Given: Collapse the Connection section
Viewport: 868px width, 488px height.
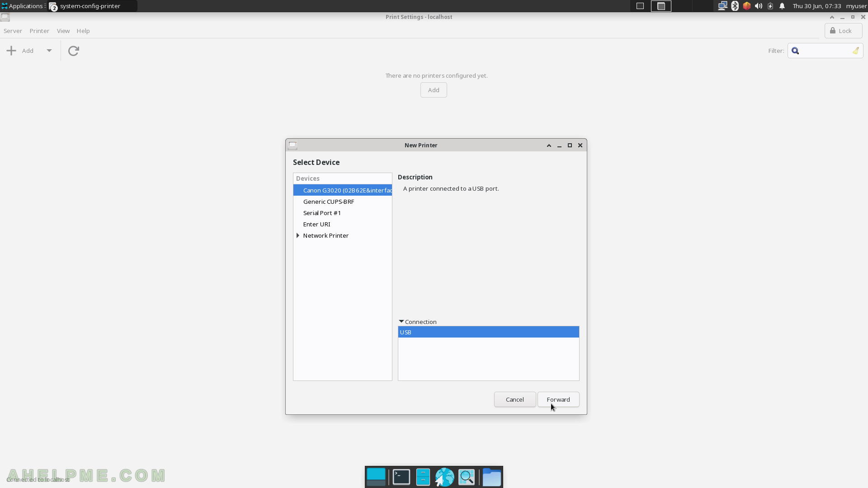Looking at the screenshot, I should 401,322.
